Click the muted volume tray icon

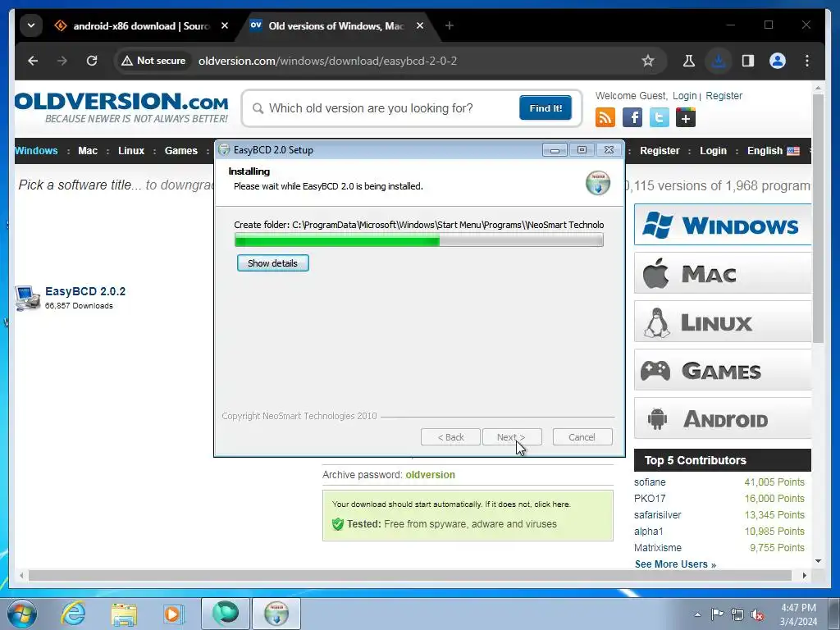pos(757,614)
